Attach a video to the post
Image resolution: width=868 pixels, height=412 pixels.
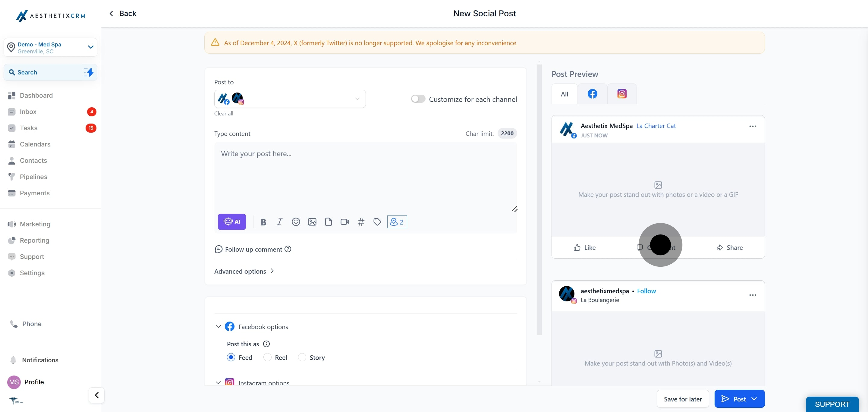click(345, 222)
